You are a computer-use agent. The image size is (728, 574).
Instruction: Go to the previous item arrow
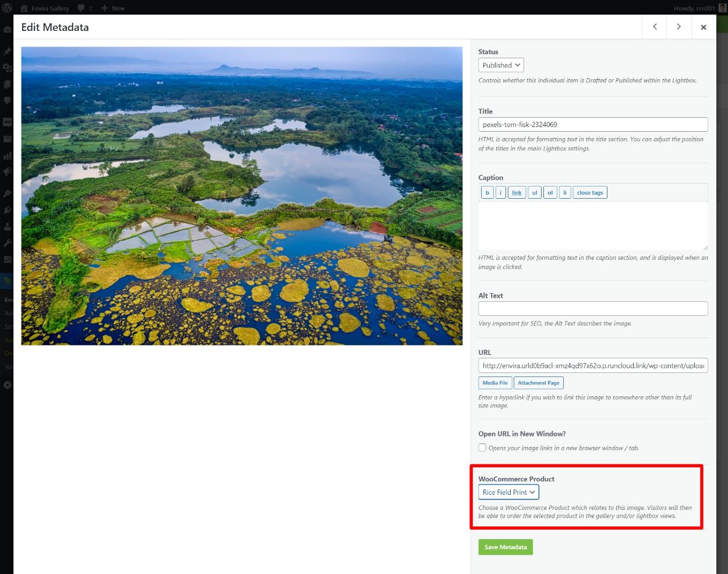(x=655, y=27)
